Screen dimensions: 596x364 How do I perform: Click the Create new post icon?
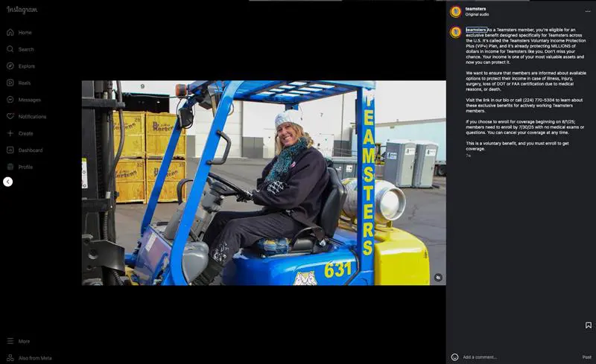point(10,133)
